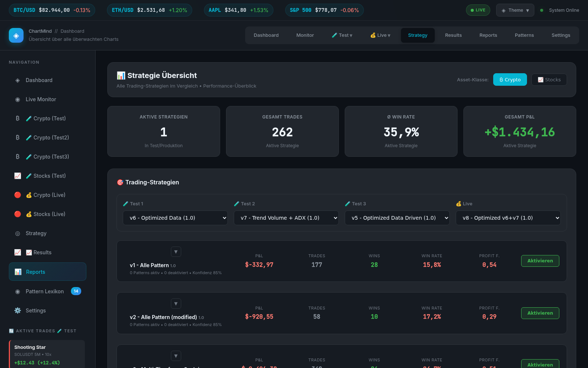Screen dimensions: 588x368
Task: Click the AAPL ticker pill
Action: [239, 10]
